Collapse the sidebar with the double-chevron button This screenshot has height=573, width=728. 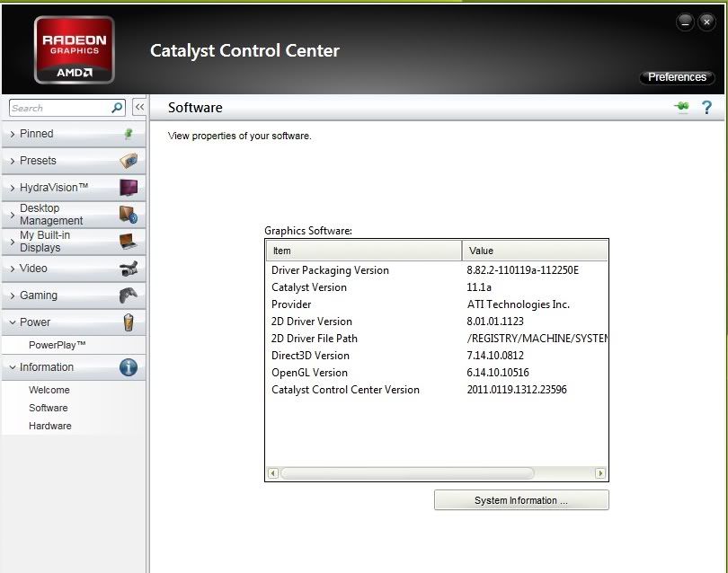(139, 107)
